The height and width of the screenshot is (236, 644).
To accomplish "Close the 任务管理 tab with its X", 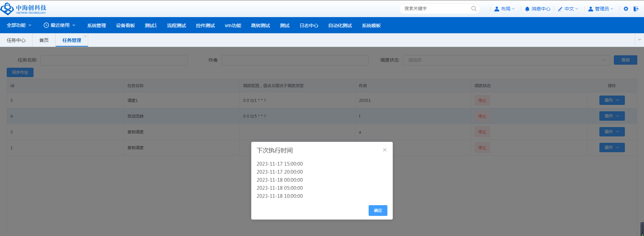I will click(85, 36).
